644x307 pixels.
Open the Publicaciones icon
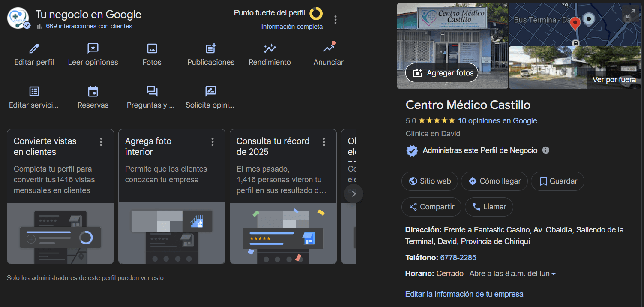[x=211, y=48]
